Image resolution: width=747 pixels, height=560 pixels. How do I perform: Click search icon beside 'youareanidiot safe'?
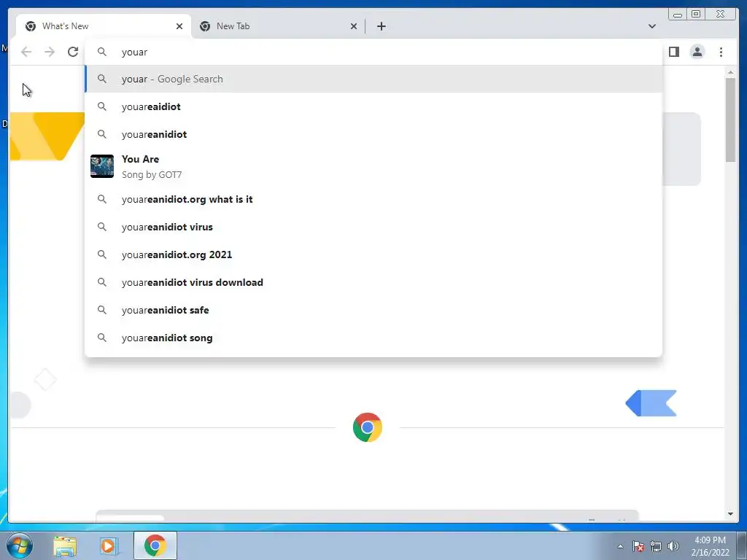102,310
